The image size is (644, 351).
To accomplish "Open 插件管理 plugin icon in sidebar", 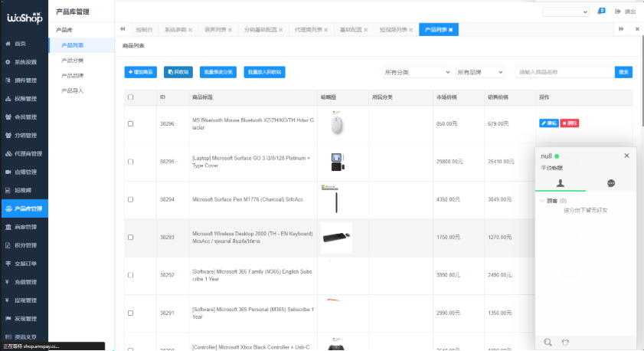I will (x=8, y=80).
